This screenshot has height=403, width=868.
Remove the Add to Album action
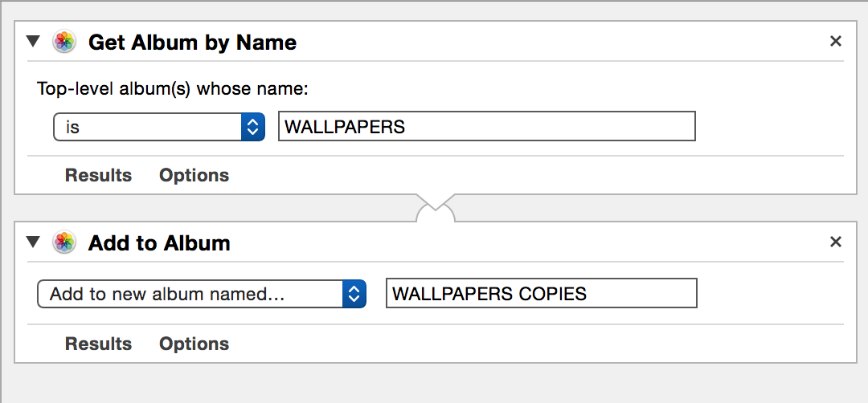pyautogui.click(x=835, y=242)
